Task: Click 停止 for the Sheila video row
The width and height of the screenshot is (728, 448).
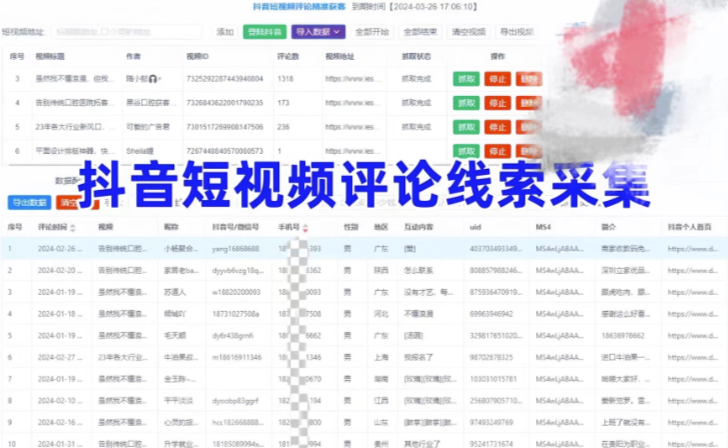Action: (497, 151)
